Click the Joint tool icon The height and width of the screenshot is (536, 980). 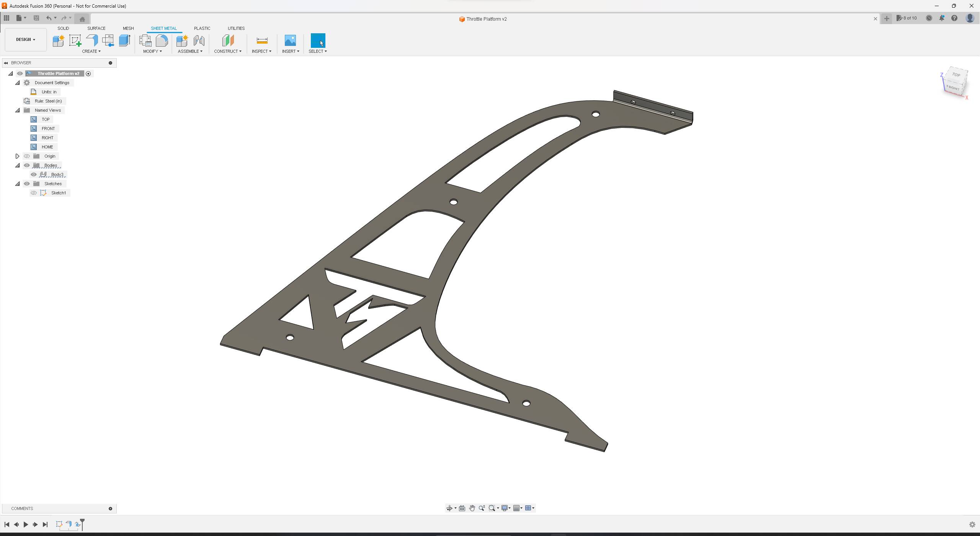[x=199, y=41]
